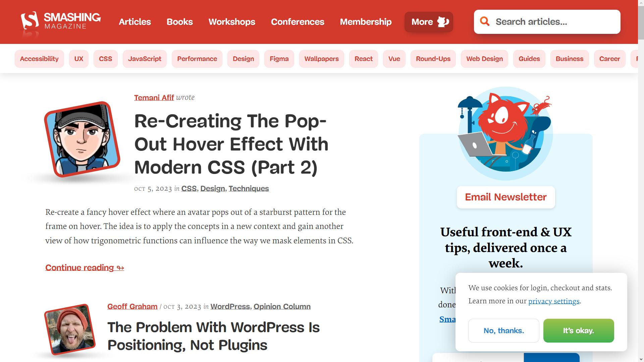Select the JavaScript topic tag
Image resolution: width=644 pixels, height=362 pixels.
tap(145, 59)
